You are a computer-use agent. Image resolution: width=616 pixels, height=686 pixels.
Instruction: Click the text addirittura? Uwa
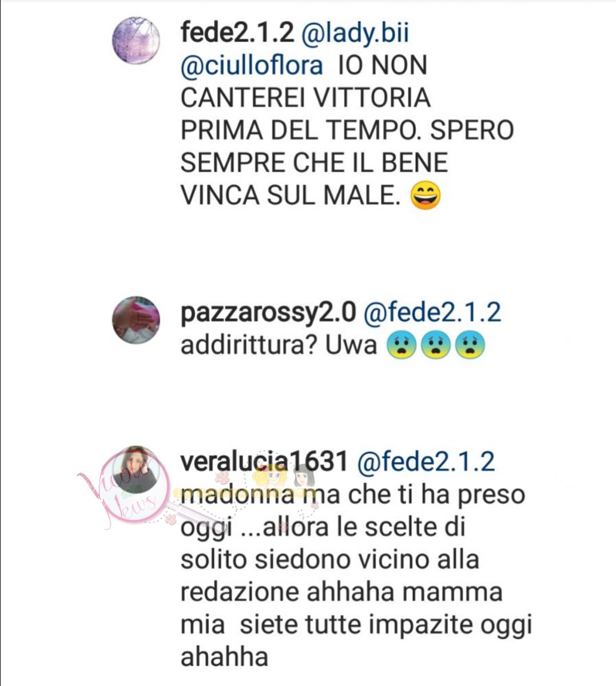click(x=279, y=345)
